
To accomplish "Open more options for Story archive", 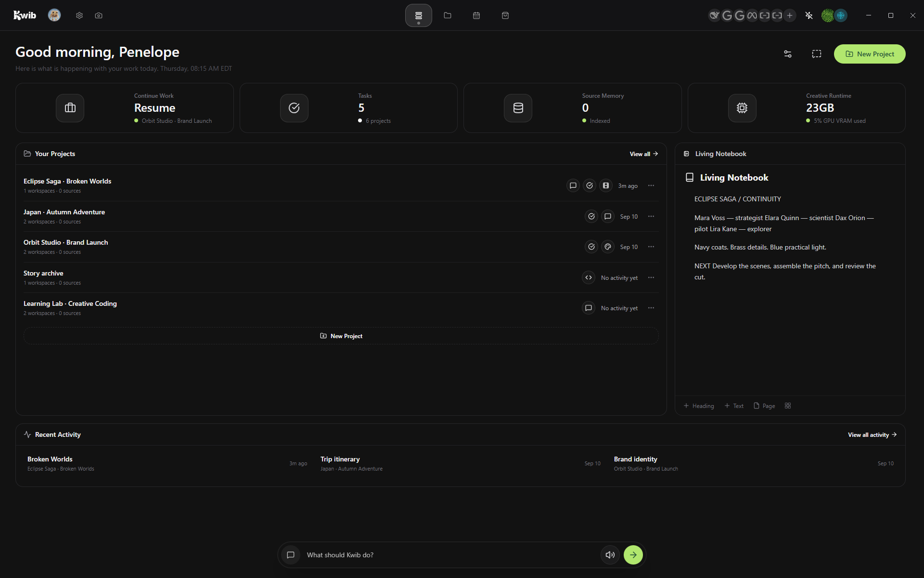I will click(651, 277).
